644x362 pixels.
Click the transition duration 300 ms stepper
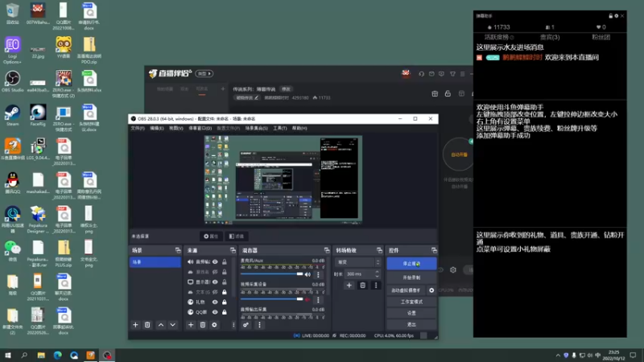click(x=377, y=274)
